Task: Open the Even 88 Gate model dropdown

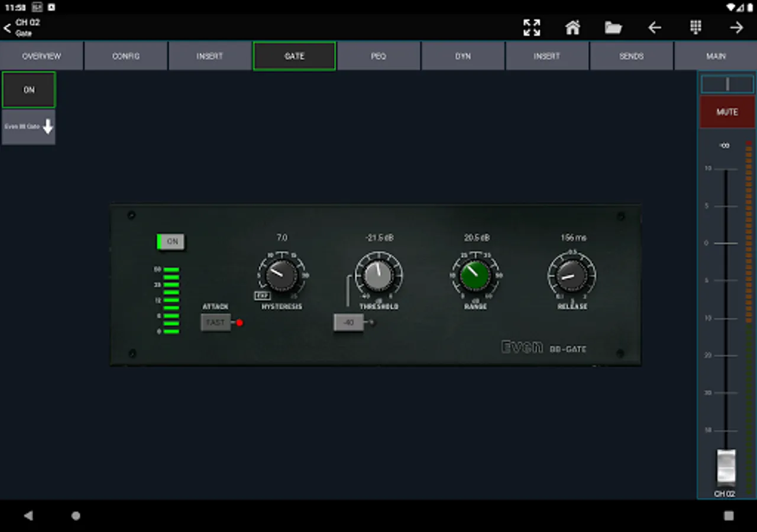Action: click(29, 126)
